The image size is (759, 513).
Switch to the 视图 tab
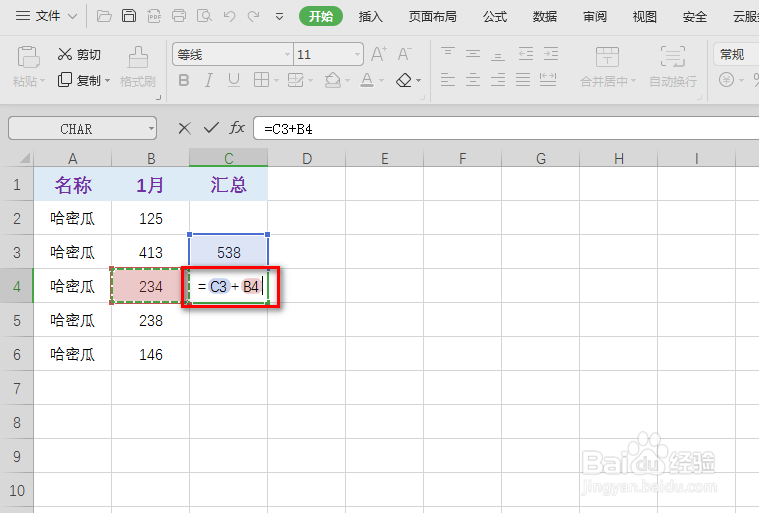point(645,16)
